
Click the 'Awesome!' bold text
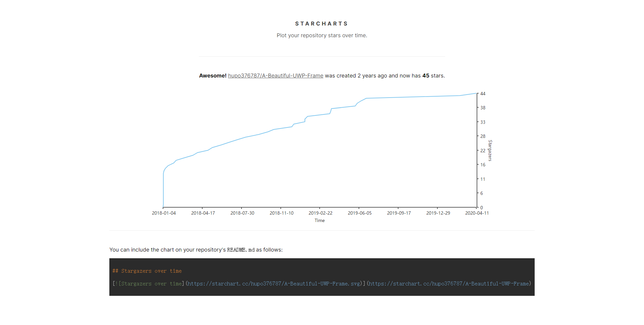pyautogui.click(x=213, y=76)
